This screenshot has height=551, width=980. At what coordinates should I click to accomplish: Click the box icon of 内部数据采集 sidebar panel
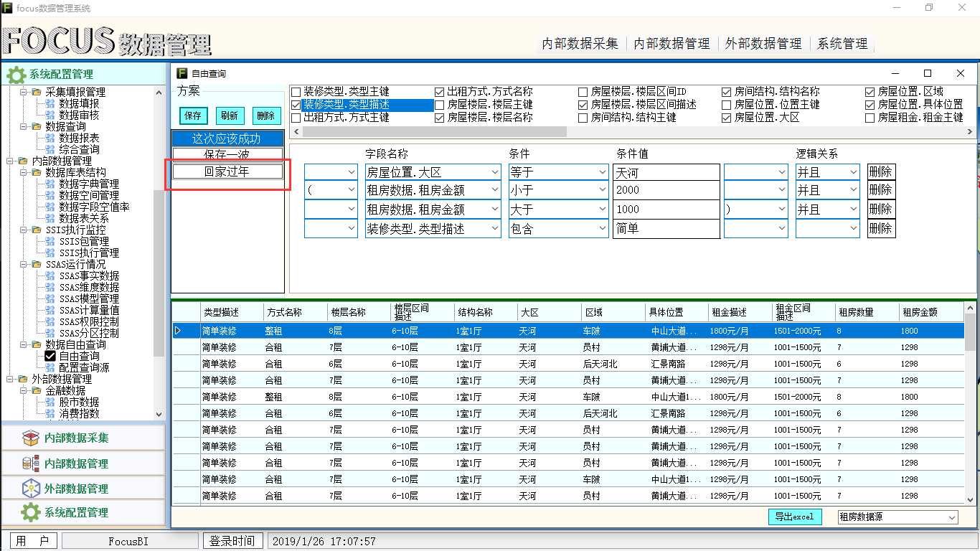30,438
